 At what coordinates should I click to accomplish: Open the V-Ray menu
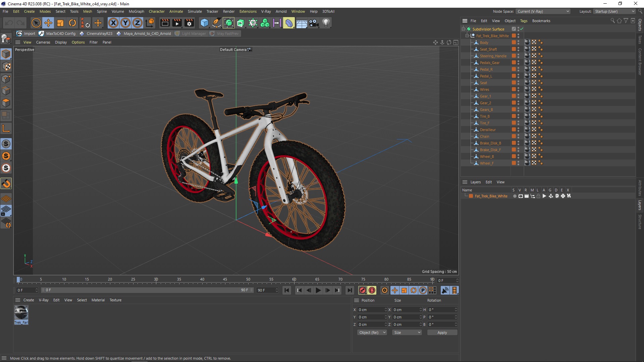pos(265,11)
